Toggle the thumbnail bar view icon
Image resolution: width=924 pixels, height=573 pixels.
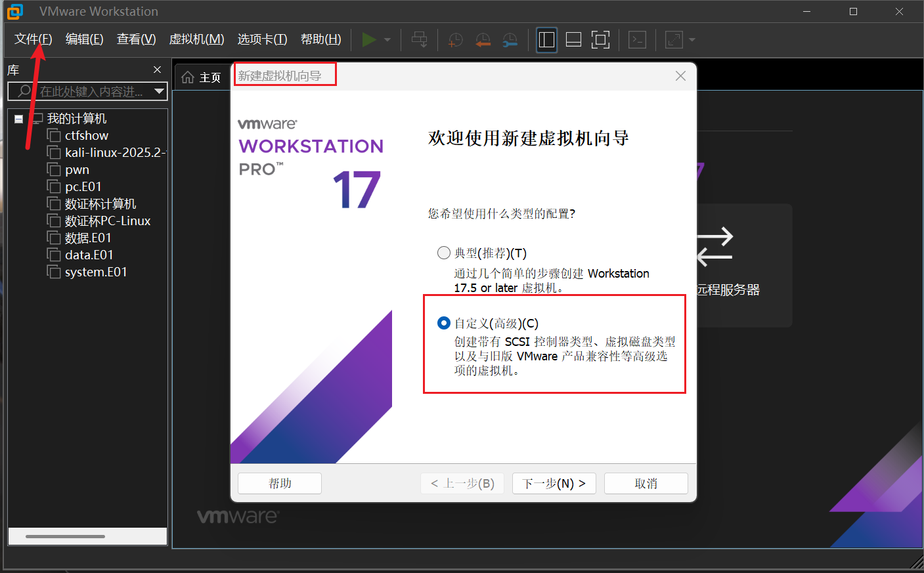coord(573,40)
